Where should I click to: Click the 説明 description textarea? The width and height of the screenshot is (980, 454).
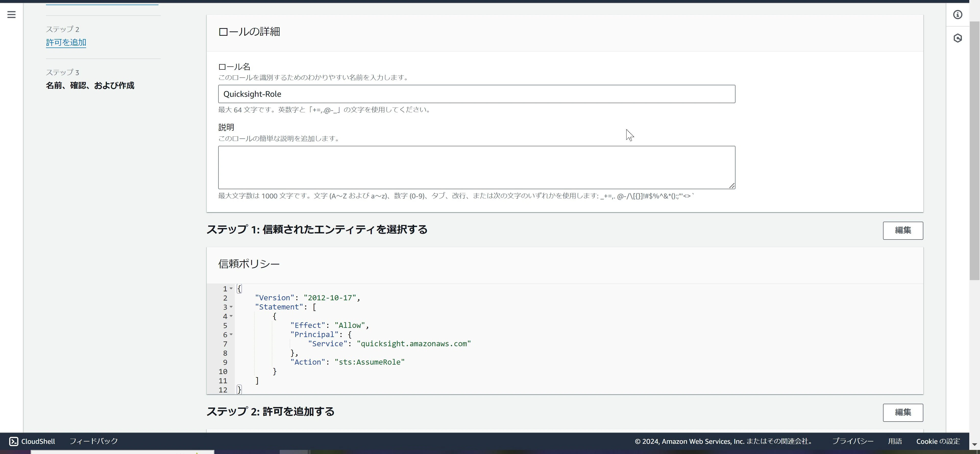coord(476,168)
